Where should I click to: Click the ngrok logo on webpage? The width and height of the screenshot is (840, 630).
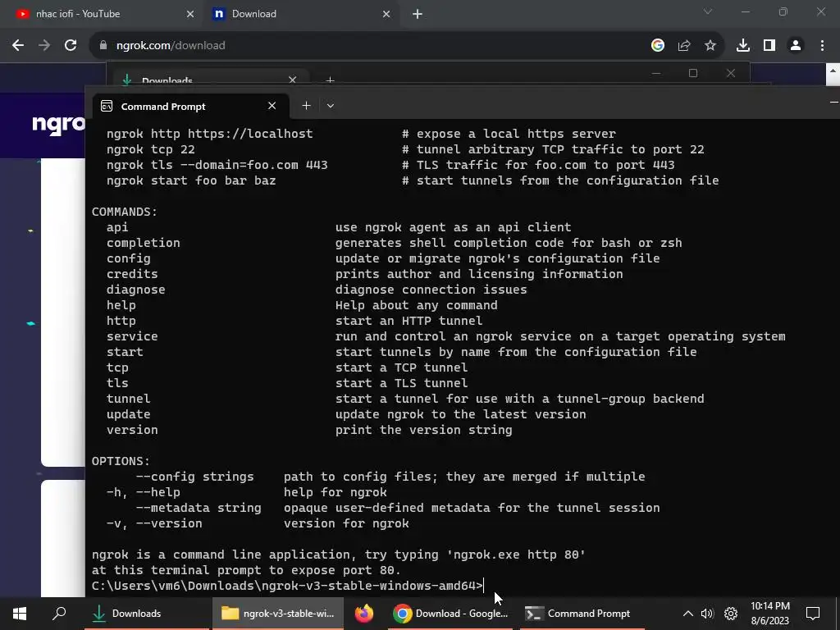[x=58, y=125]
